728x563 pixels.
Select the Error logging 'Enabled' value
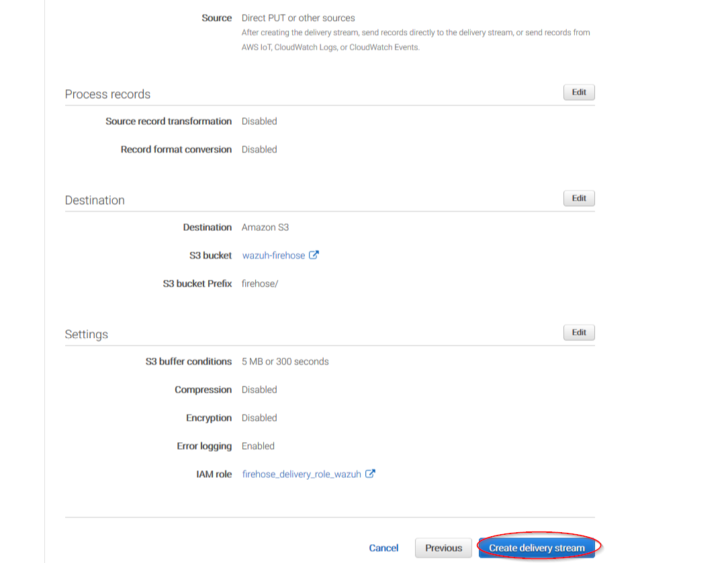(x=258, y=446)
